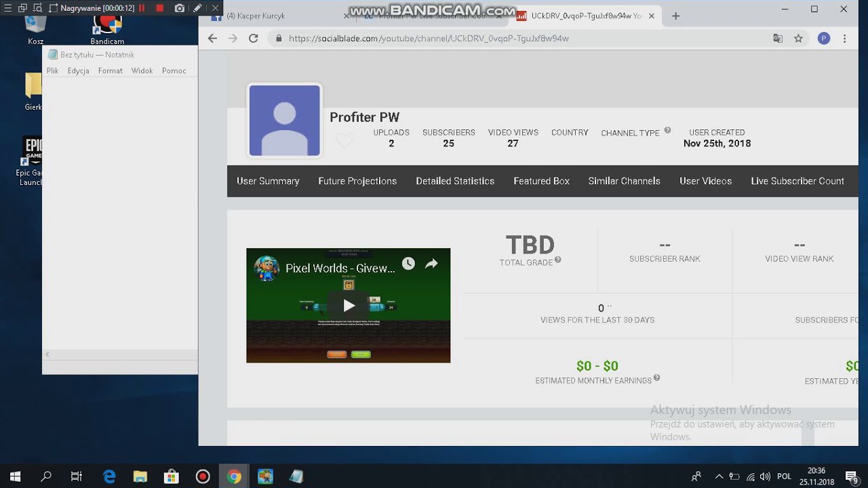This screenshot has height=488, width=868.
Task: Open the User Videos tab
Action: [x=705, y=181]
